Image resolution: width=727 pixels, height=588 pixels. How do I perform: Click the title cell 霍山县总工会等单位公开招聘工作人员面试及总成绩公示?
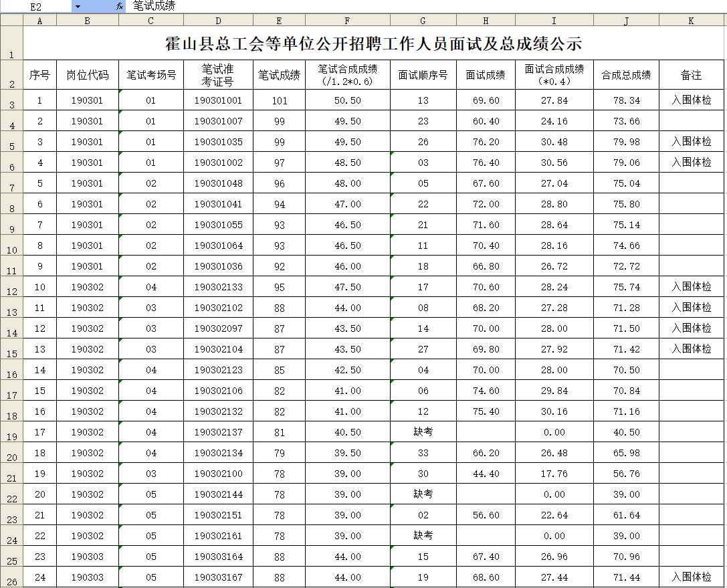point(374,43)
